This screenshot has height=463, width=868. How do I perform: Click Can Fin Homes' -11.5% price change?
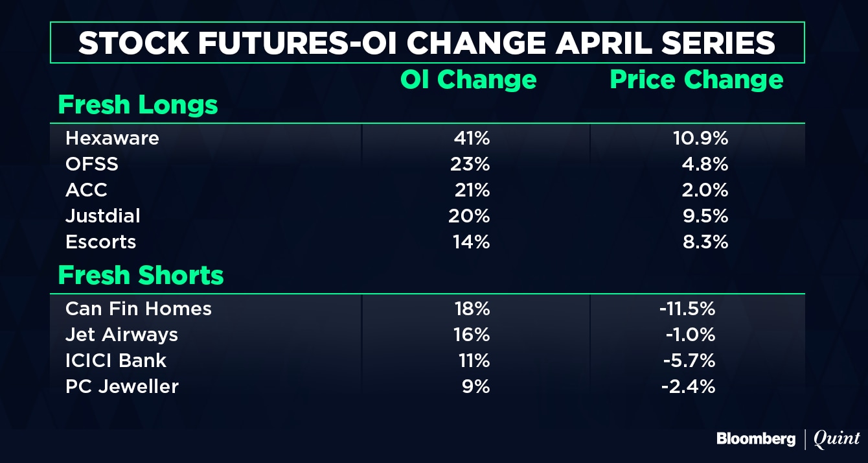(x=687, y=308)
